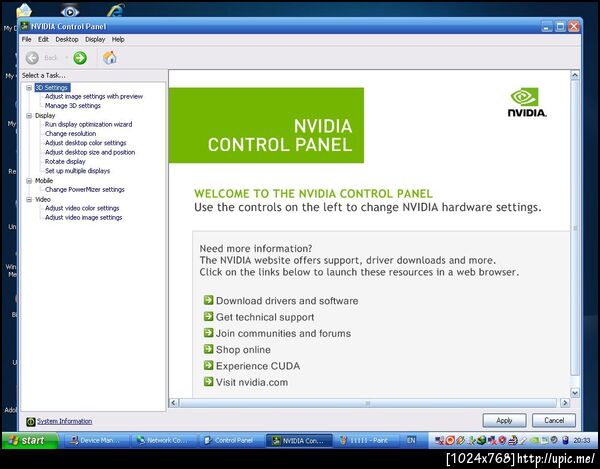Switch to the 11111 - Paint taskbar button

coord(365,441)
